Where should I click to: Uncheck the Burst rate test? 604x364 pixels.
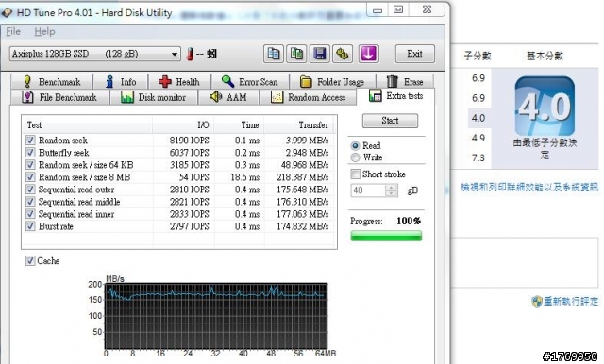pos(30,226)
